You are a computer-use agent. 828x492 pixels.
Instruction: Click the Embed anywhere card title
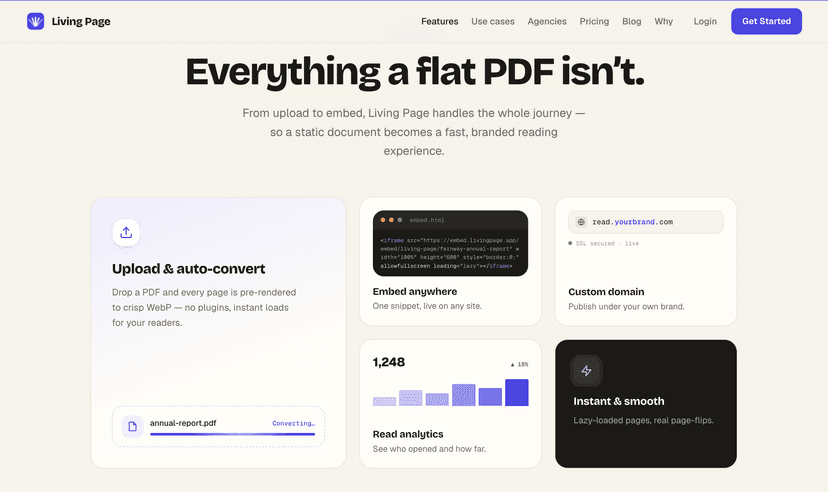pos(415,291)
